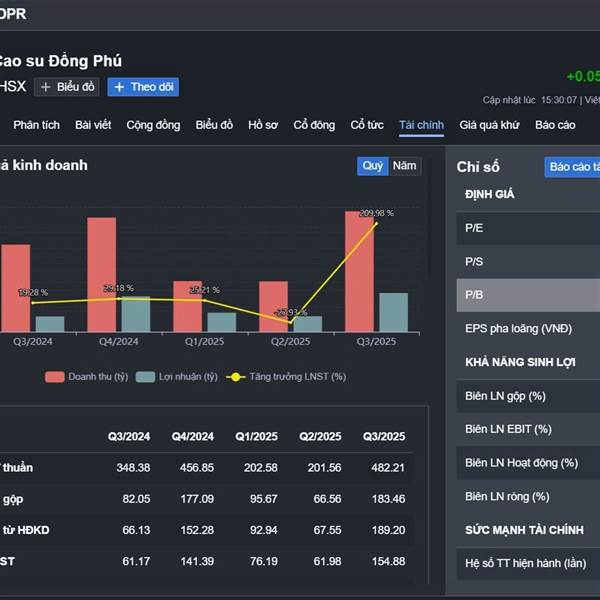The height and width of the screenshot is (600, 600).
Task: Switch chart to Năm view
Action: coord(404,166)
